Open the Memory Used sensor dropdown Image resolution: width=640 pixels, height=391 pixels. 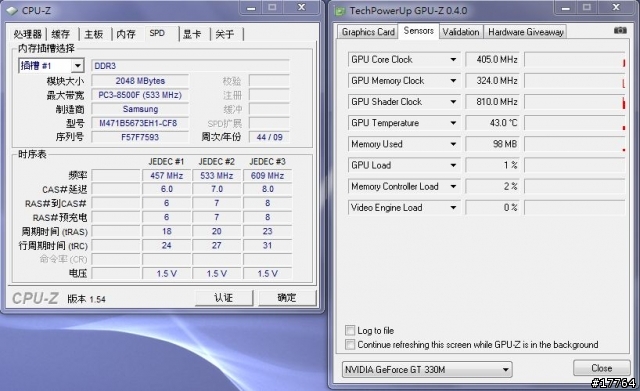tap(453, 144)
